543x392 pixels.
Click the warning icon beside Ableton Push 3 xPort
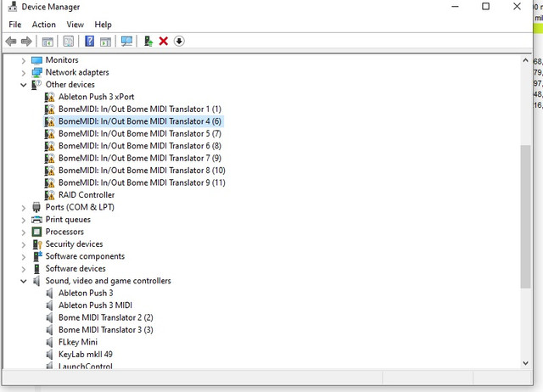[49, 97]
